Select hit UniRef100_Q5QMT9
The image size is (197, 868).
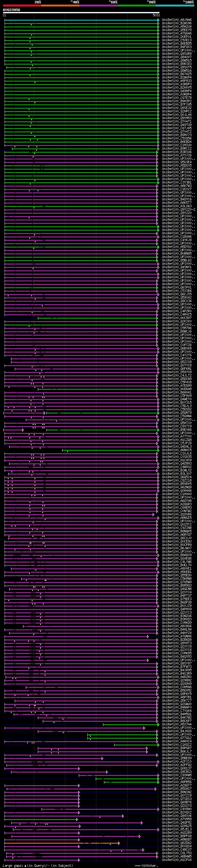(177, 413)
